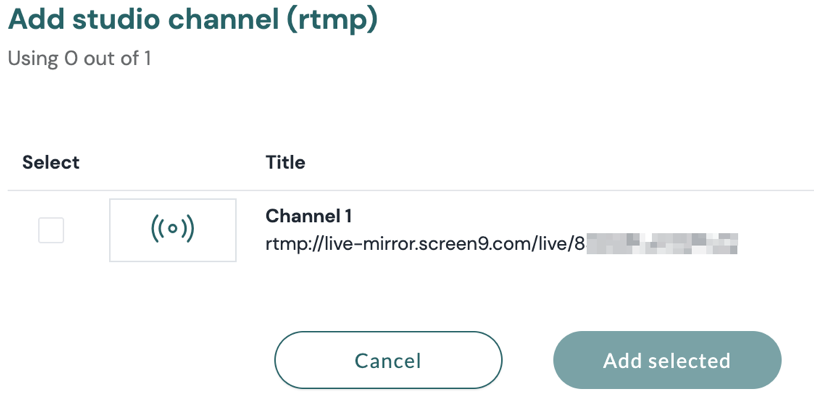Click the rtmp live-mirror URL
Image resolution: width=814 pixels, height=403 pixels.
coord(501,243)
